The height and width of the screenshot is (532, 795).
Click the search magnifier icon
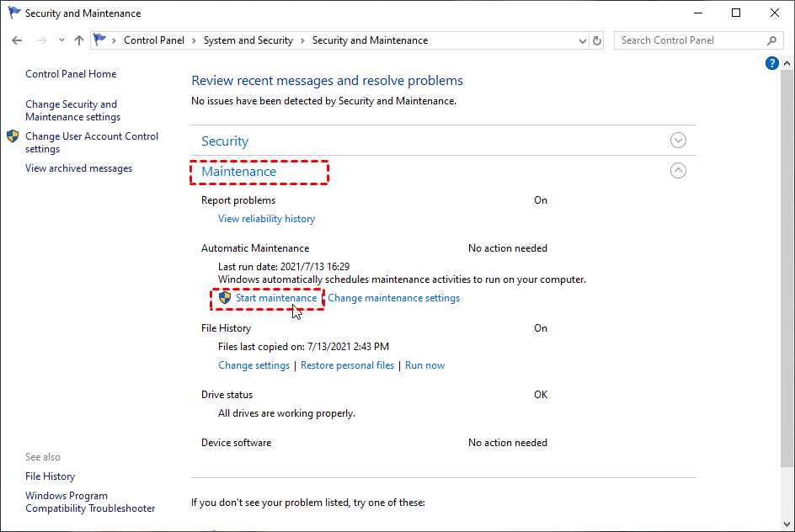[771, 40]
